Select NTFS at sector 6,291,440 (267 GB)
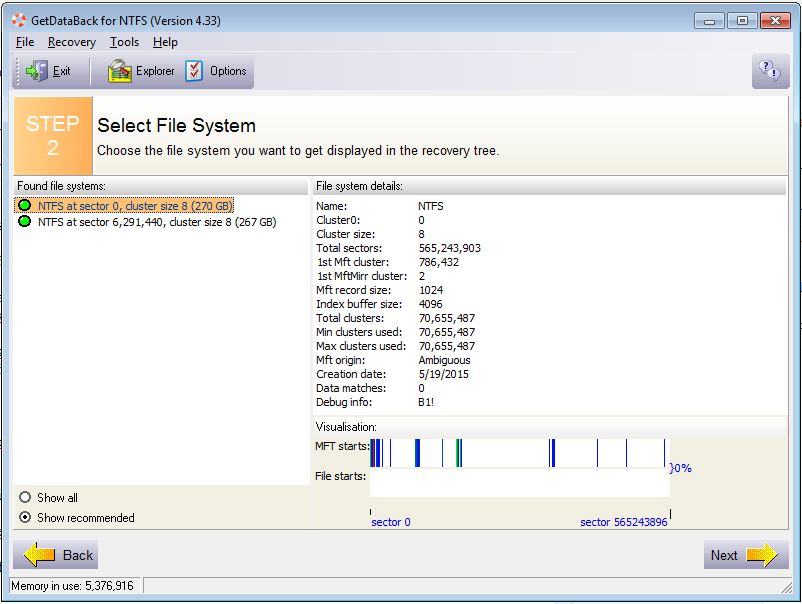 [147, 222]
